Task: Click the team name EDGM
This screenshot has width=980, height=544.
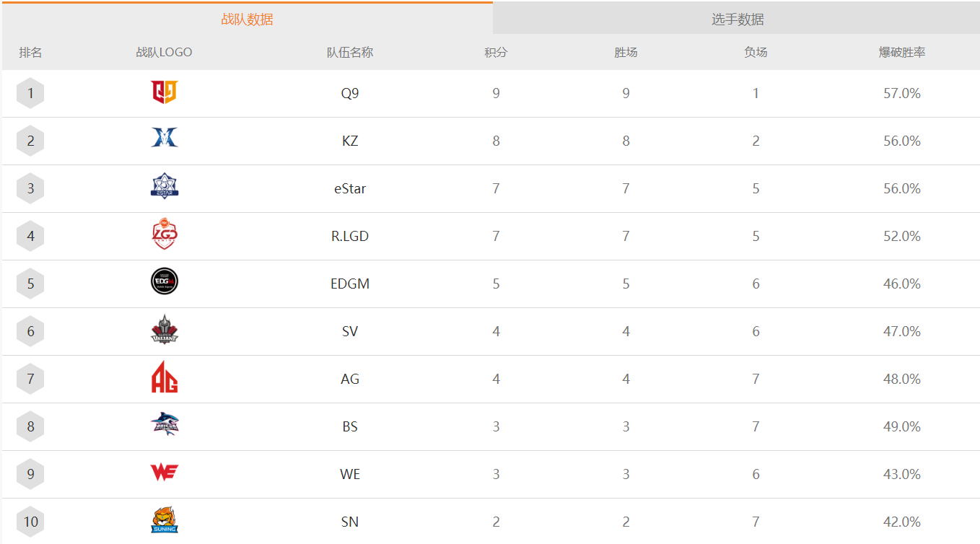Action: [350, 284]
